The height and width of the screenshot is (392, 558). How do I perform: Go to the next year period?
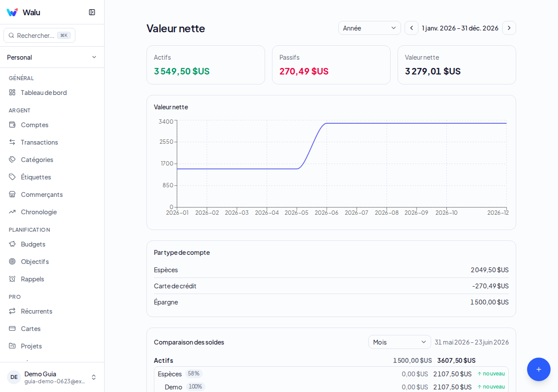click(509, 28)
